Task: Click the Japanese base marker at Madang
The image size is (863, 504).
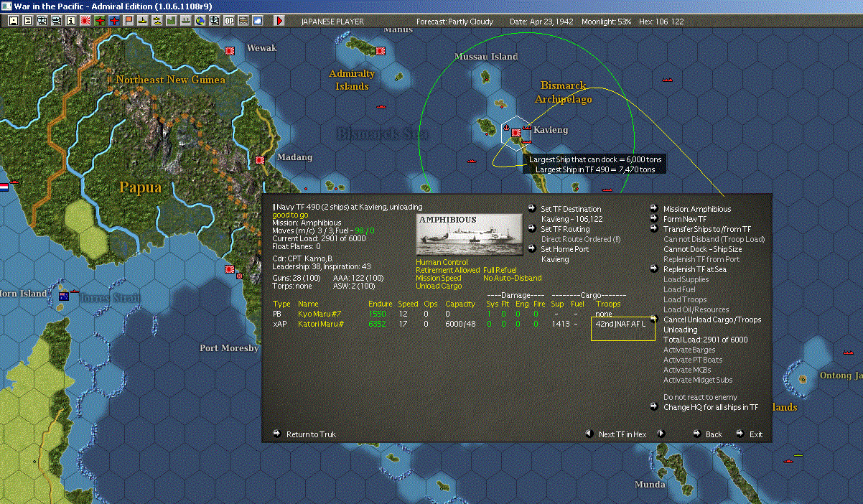Action: [259, 159]
